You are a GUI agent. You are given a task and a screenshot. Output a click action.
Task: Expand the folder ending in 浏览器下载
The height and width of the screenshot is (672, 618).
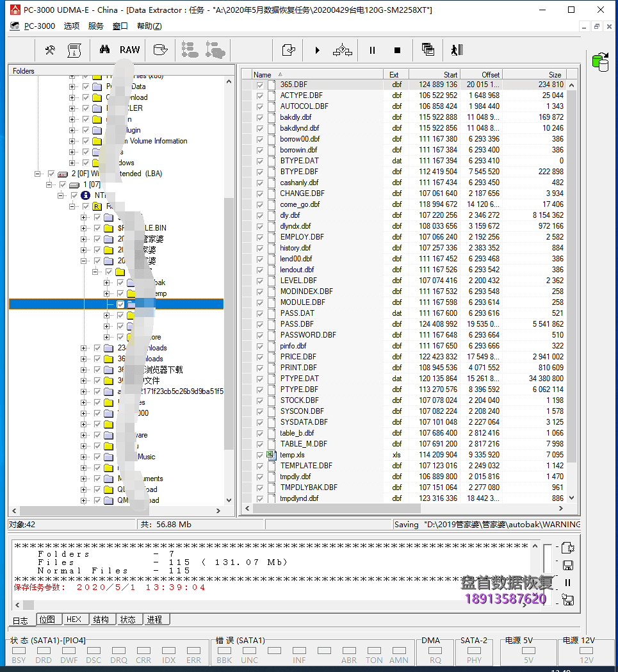coord(83,370)
